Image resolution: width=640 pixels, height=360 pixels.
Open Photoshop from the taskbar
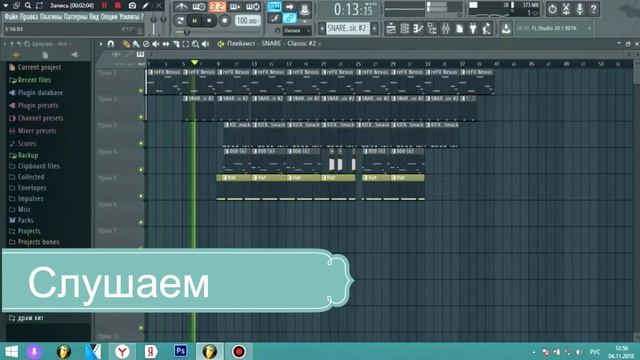pyautogui.click(x=180, y=351)
